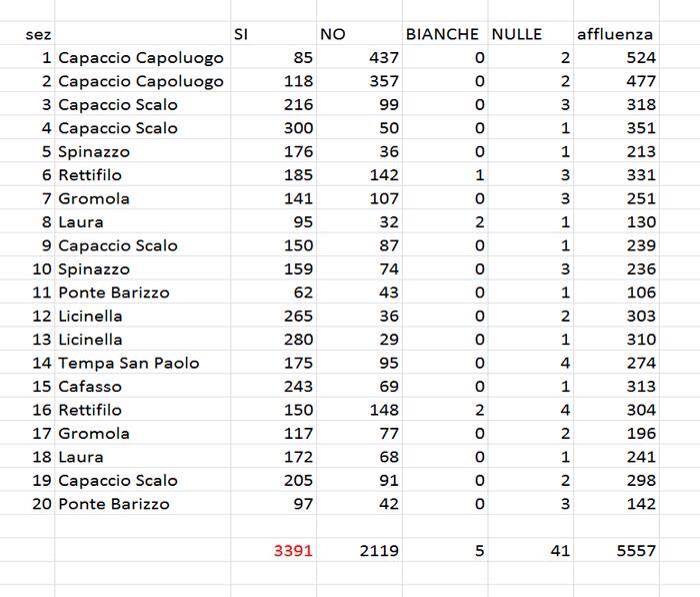
Task: Click affluenza value 524 for section 1
Action: click(x=616, y=57)
